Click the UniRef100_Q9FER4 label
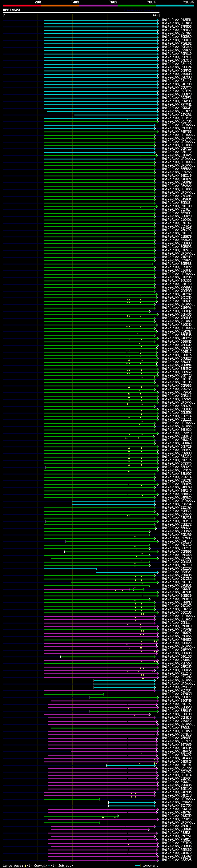 point(176,67)
